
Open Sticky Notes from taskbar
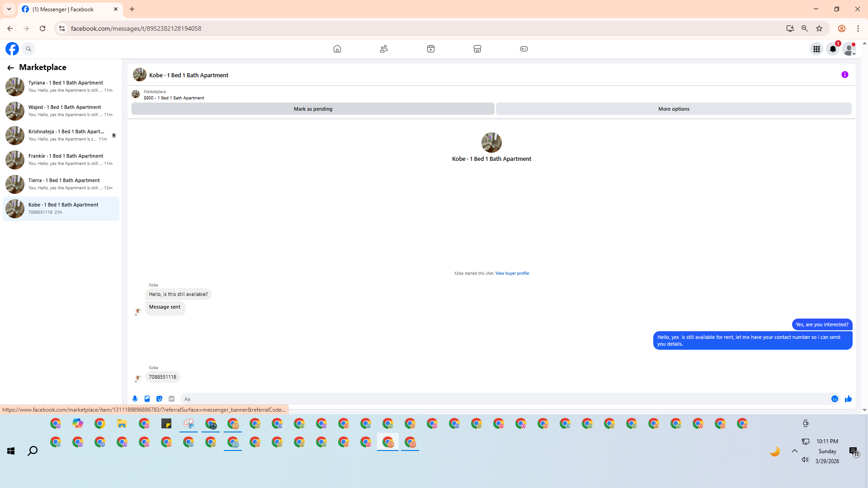pyautogui.click(x=166, y=424)
